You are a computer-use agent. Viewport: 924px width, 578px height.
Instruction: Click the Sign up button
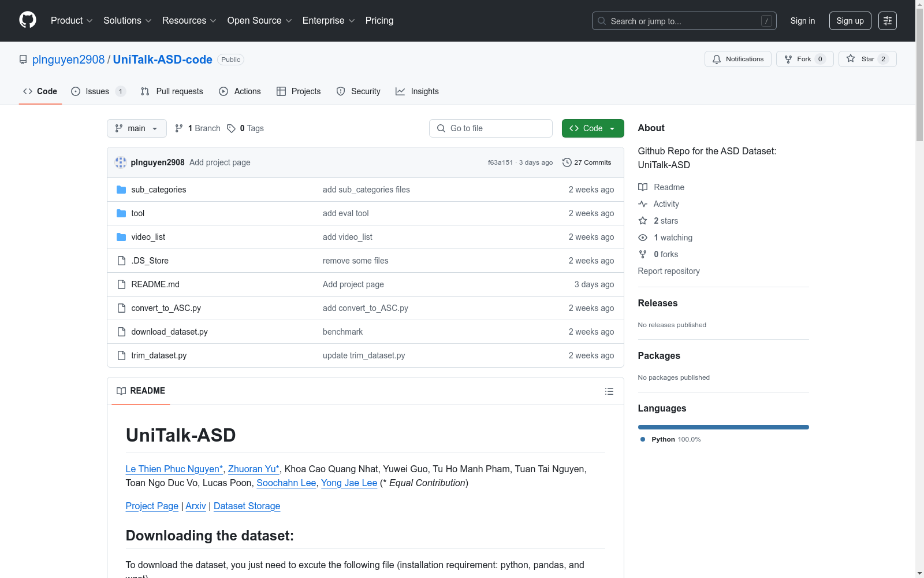(850, 21)
